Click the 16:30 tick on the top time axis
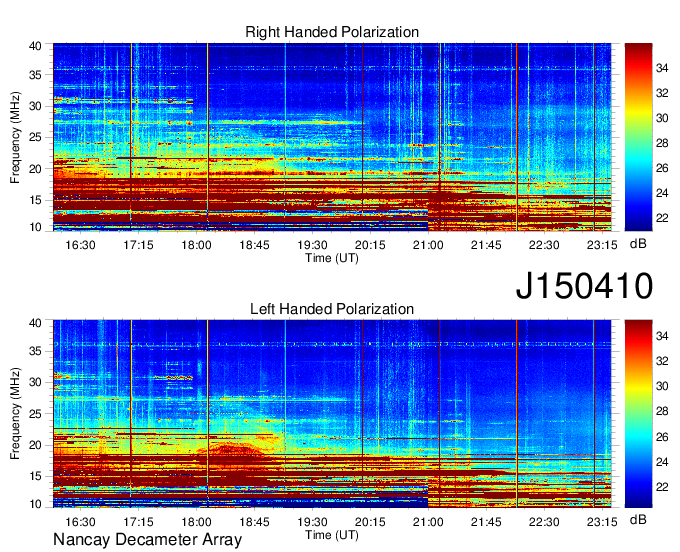 pos(80,245)
